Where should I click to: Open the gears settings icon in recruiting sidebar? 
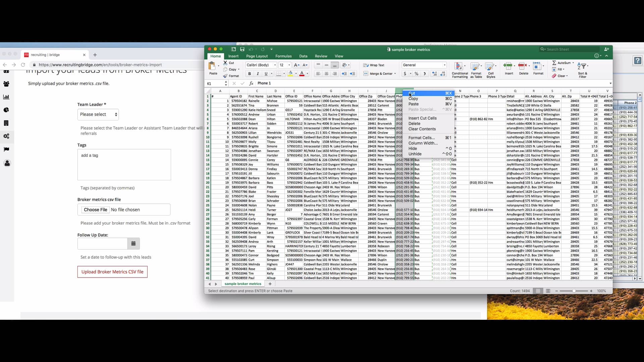click(x=6, y=136)
